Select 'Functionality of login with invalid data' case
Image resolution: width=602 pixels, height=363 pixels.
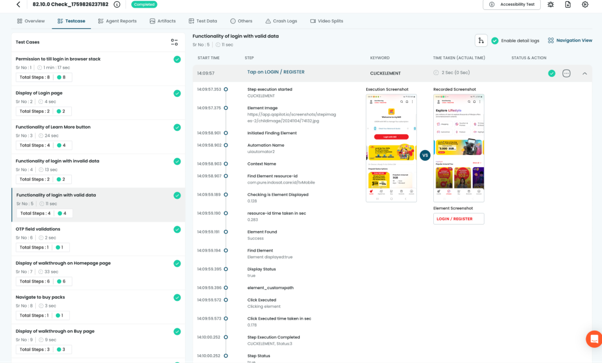[98, 170]
